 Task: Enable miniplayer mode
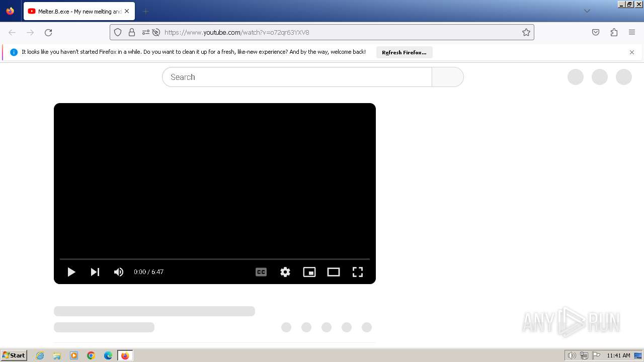coord(309,272)
